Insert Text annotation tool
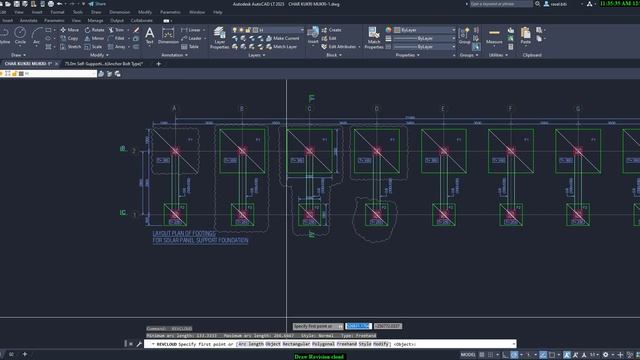Viewport: 640px width, 360px height. [149, 35]
